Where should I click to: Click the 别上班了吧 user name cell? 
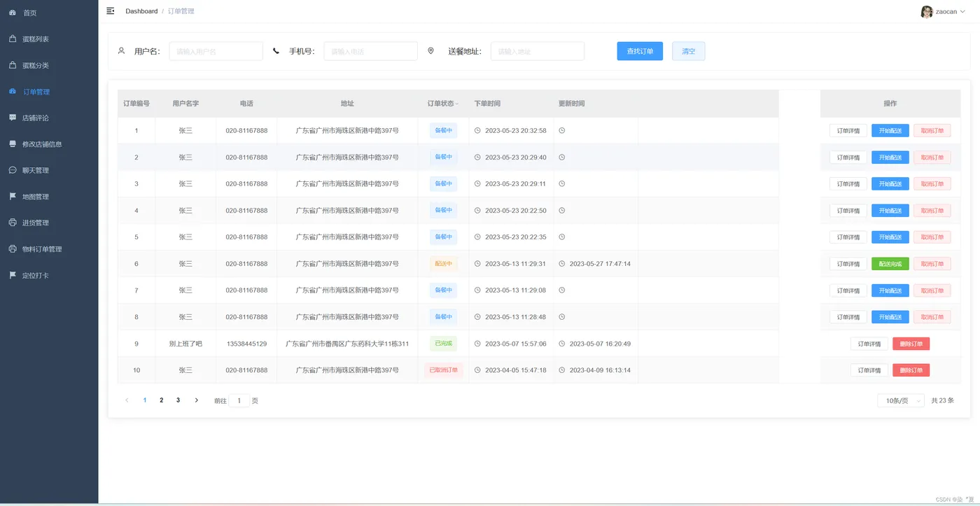(x=185, y=344)
